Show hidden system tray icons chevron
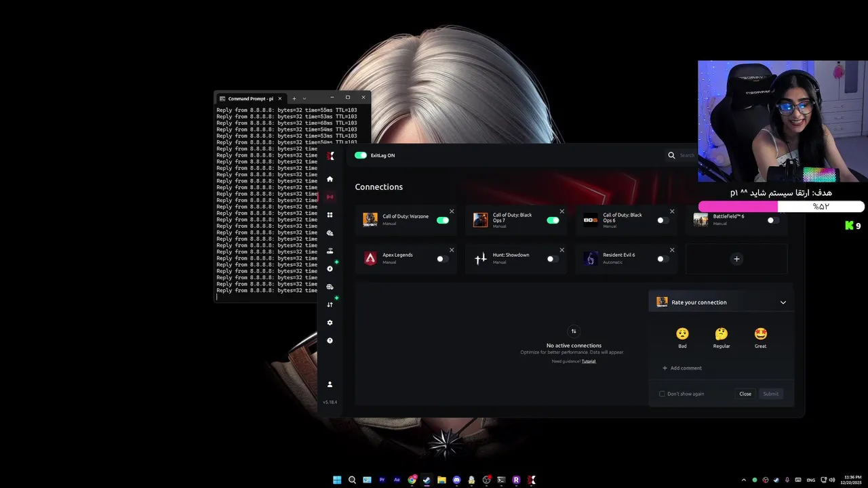 pos(744,480)
